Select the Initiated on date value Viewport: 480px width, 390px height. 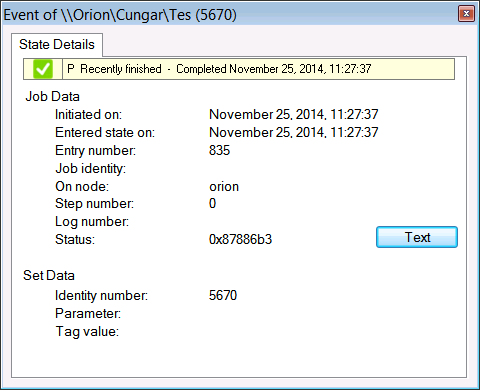coord(294,115)
